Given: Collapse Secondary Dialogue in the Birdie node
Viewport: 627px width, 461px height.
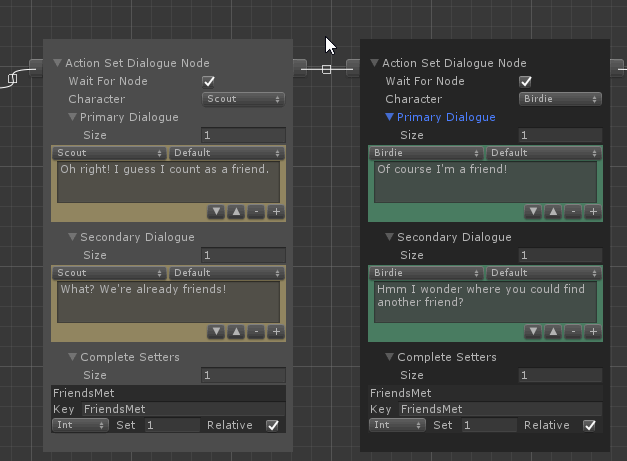Looking at the screenshot, I should 389,237.
